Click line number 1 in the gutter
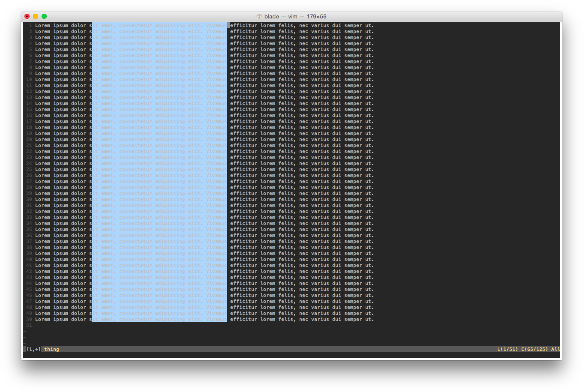This screenshot has width=583, height=392. (30, 25)
